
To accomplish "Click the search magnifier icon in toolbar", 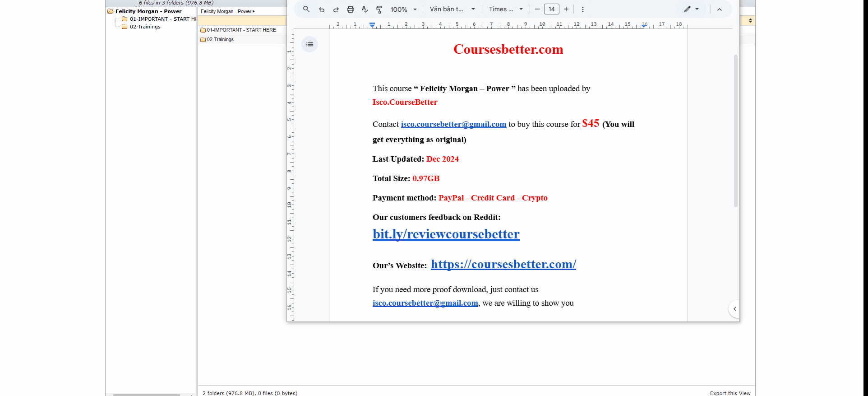I will pyautogui.click(x=306, y=9).
